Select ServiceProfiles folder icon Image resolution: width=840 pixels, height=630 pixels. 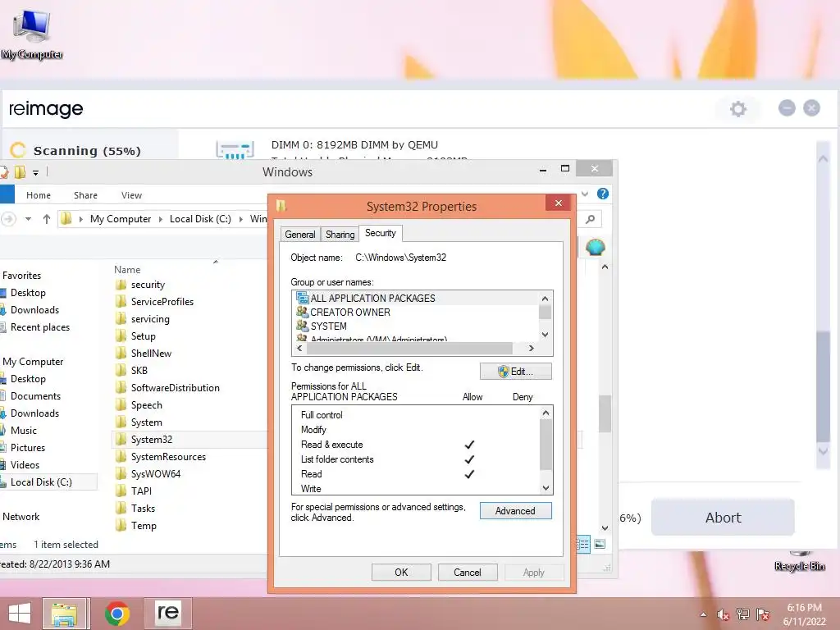coord(121,302)
